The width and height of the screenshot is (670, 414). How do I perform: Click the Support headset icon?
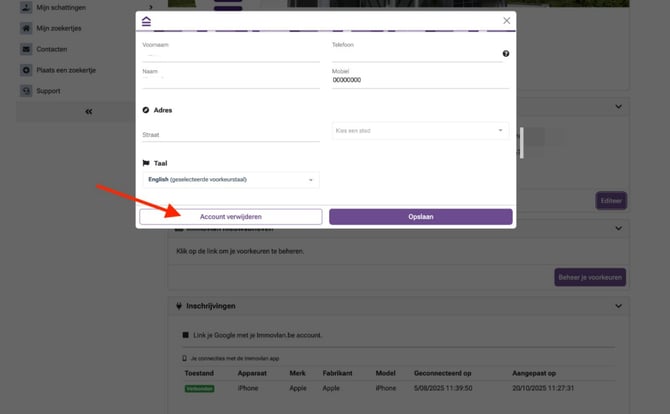(26, 91)
